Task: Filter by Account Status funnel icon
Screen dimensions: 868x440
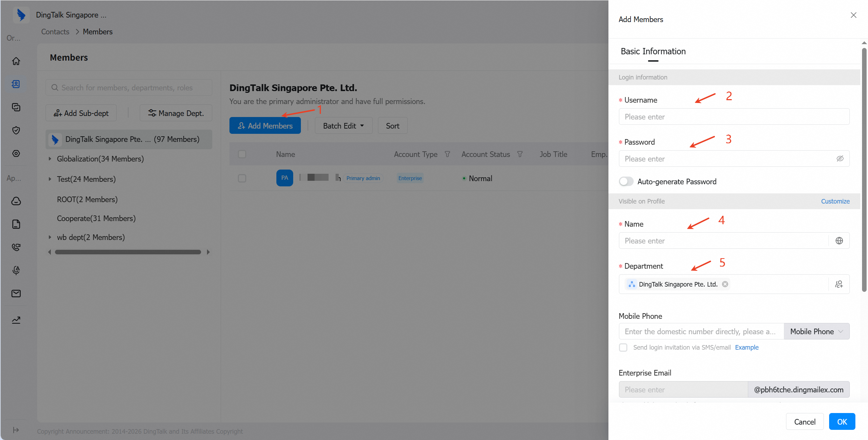Action: click(520, 154)
